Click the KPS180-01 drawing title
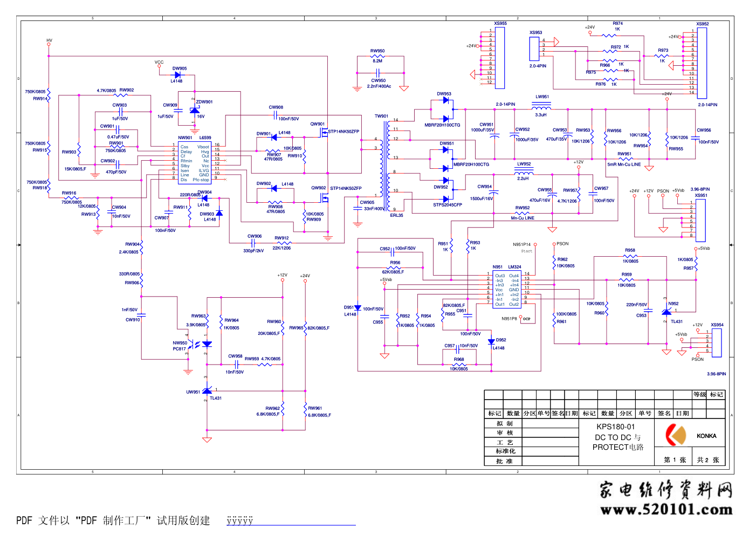The image size is (756, 535). tap(615, 427)
